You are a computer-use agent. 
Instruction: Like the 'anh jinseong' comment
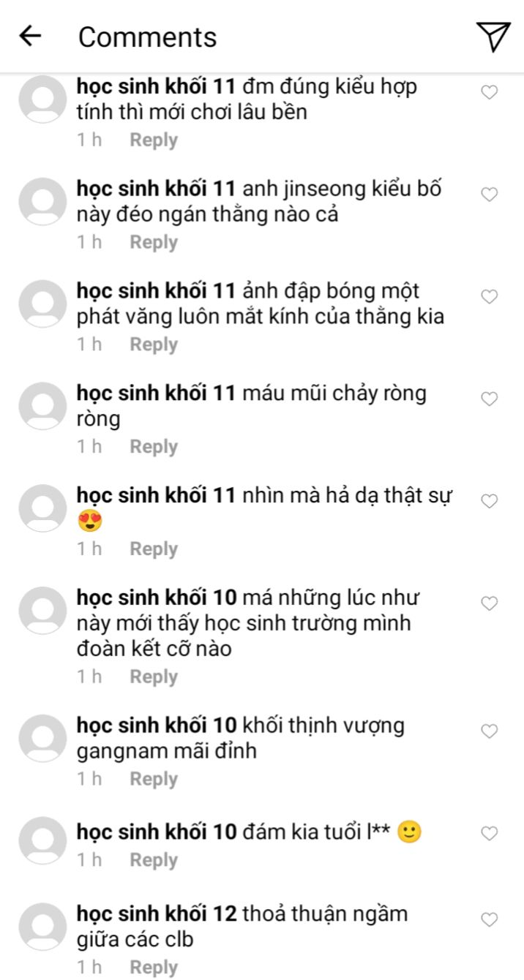click(x=489, y=195)
